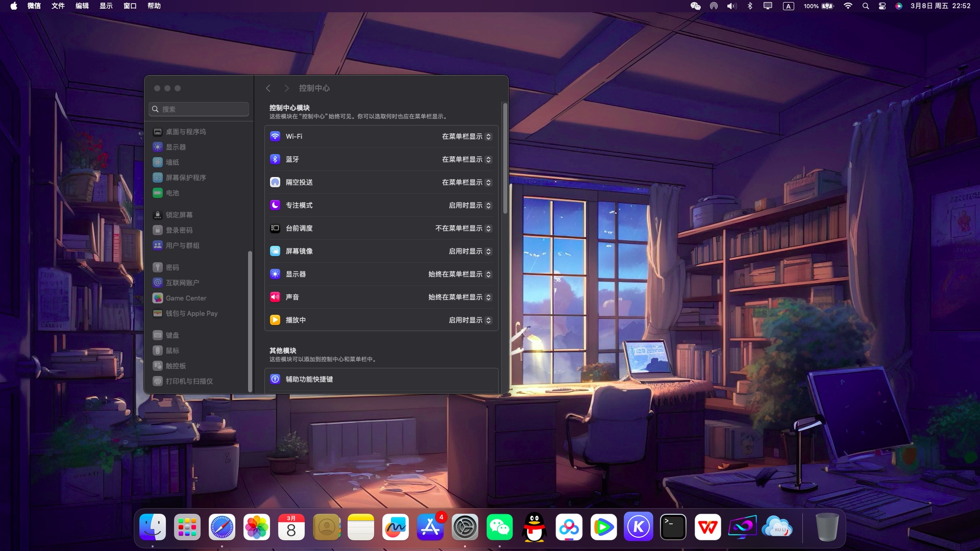This screenshot has width=980, height=551.
Task: Launch QQ penguin app in Dock
Action: click(x=534, y=527)
